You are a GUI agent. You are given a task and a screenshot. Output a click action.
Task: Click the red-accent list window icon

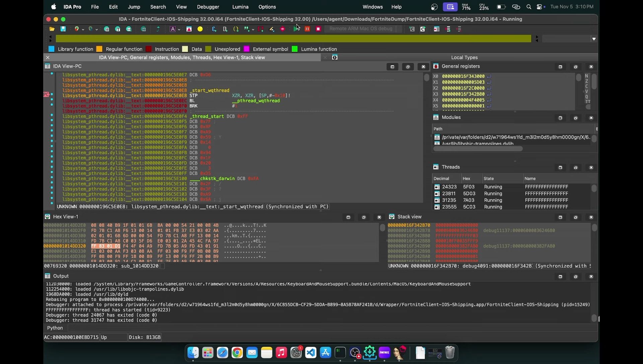pos(436,29)
